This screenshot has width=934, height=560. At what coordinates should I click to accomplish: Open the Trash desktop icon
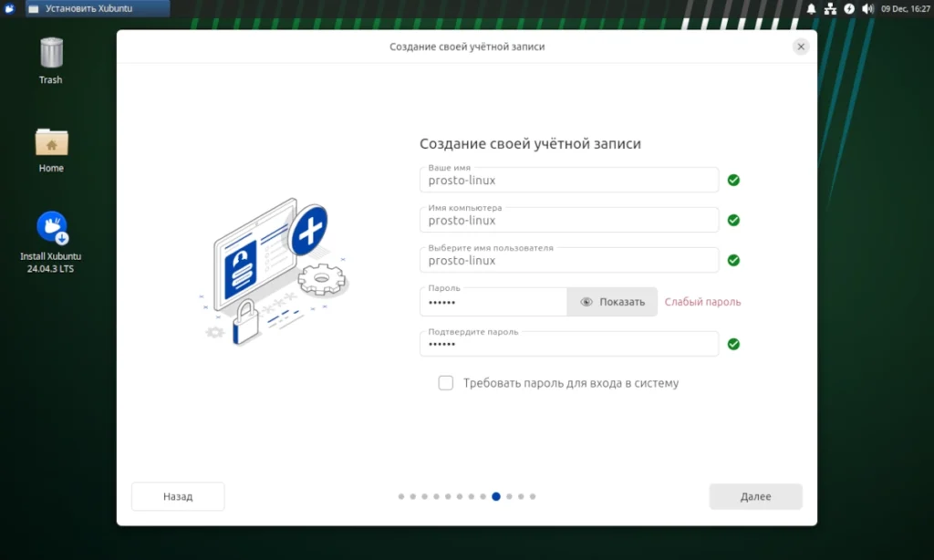click(x=51, y=60)
